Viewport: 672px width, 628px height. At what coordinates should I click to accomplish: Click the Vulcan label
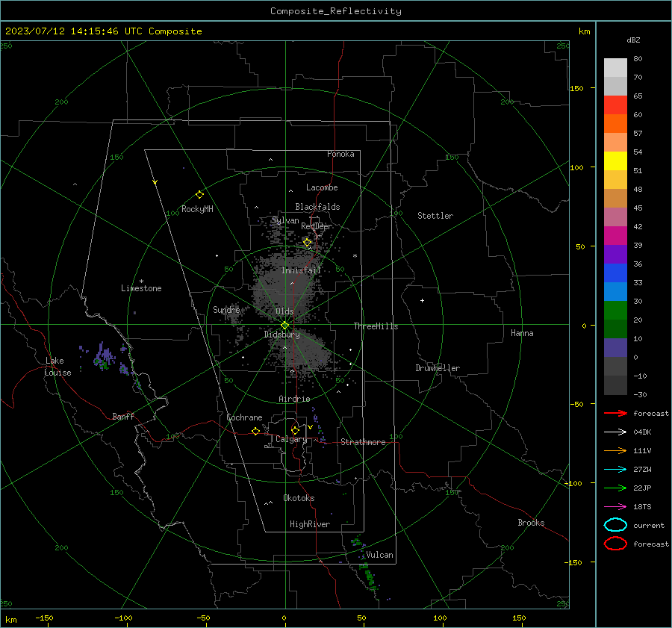pyautogui.click(x=379, y=555)
